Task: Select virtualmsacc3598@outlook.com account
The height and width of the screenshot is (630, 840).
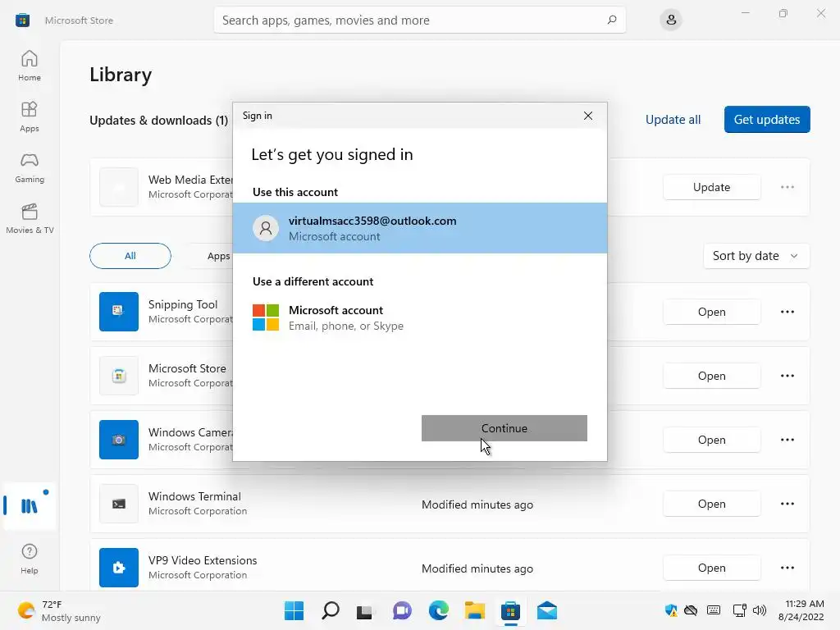Action: coord(420,228)
